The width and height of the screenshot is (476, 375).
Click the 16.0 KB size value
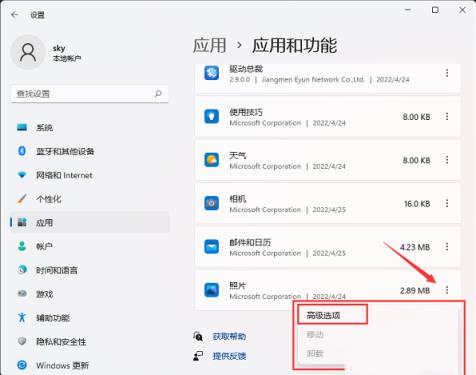417,204
